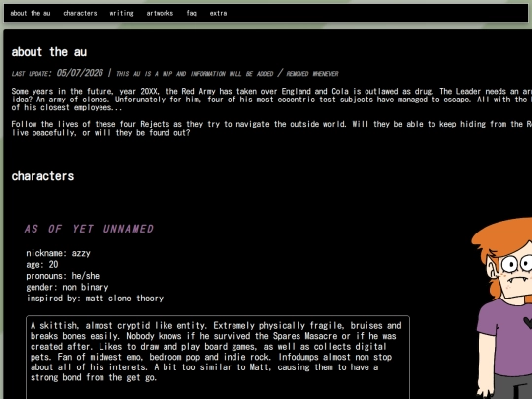Click the paragraph beginning 'Follow the lives'
This screenshot has width=532, height=399.
272,128
